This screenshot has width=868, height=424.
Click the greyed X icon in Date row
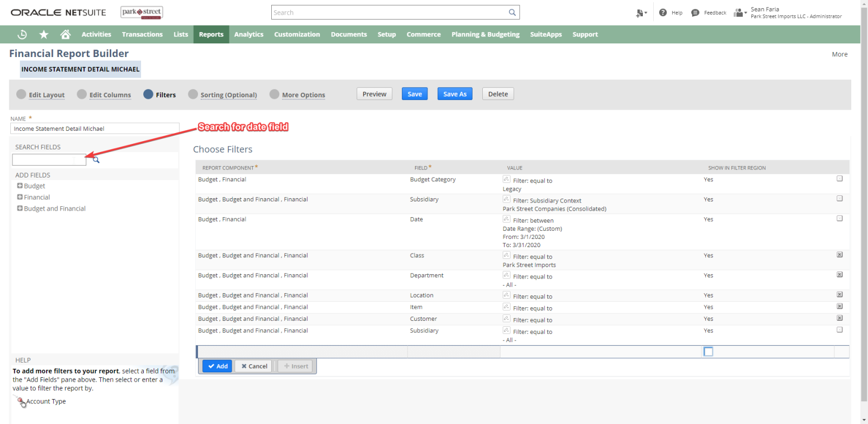click(x=839, y=218)
